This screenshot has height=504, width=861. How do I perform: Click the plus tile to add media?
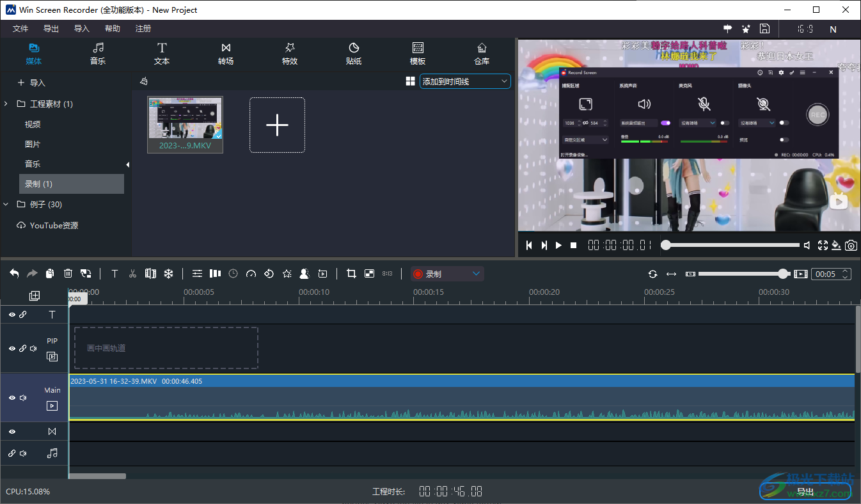click(277, 125)
